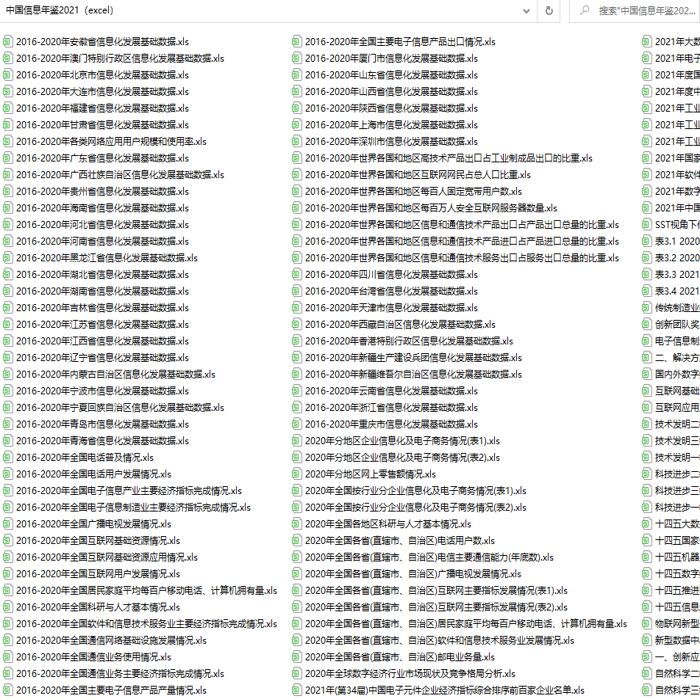
Task: Select 2016-2020年湖北省信息化发展基础数据.xls
Action: pos(103,275)
